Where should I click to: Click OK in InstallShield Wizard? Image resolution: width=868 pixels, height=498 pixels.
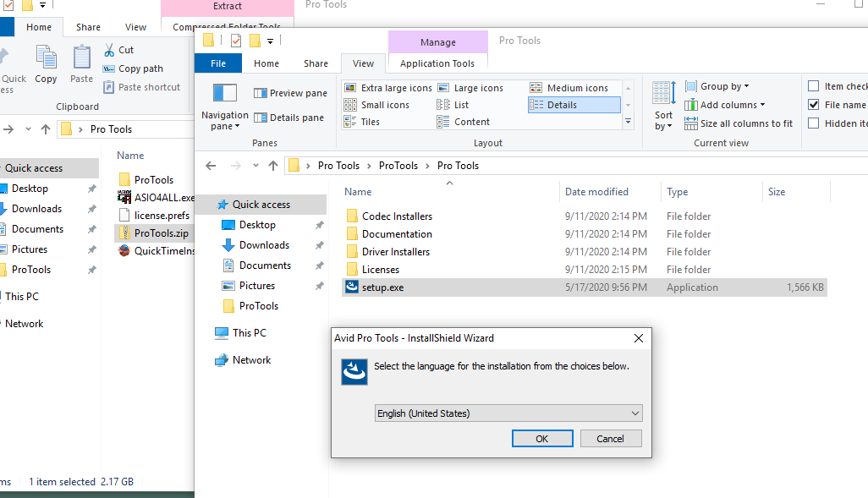[x=542, y=439]
